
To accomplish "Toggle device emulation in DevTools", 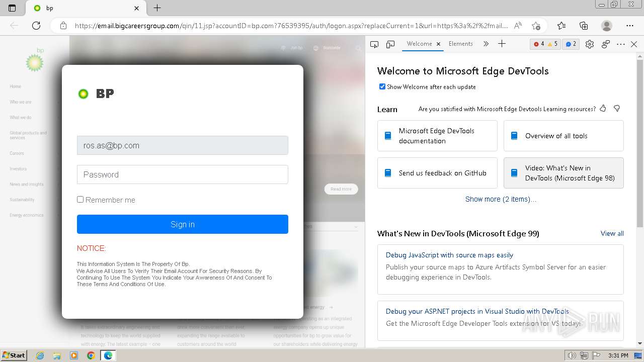I will (x=390, y=44).
